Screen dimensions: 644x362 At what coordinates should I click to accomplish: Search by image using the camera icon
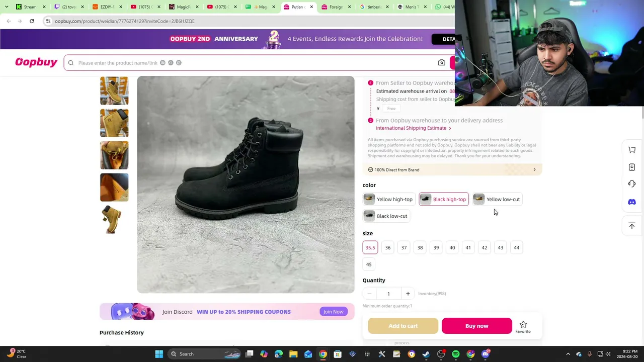[441, 63]
